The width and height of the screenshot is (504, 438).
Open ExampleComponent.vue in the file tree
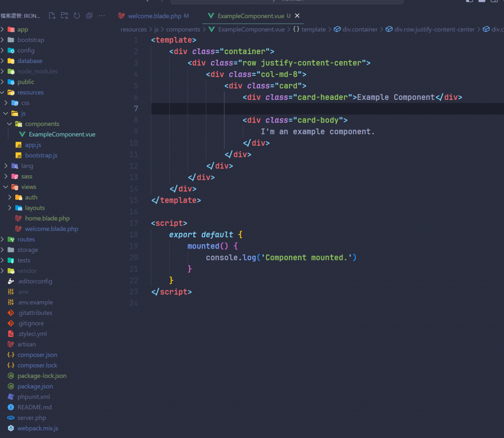pyautogui.click(x=62, y=134)
